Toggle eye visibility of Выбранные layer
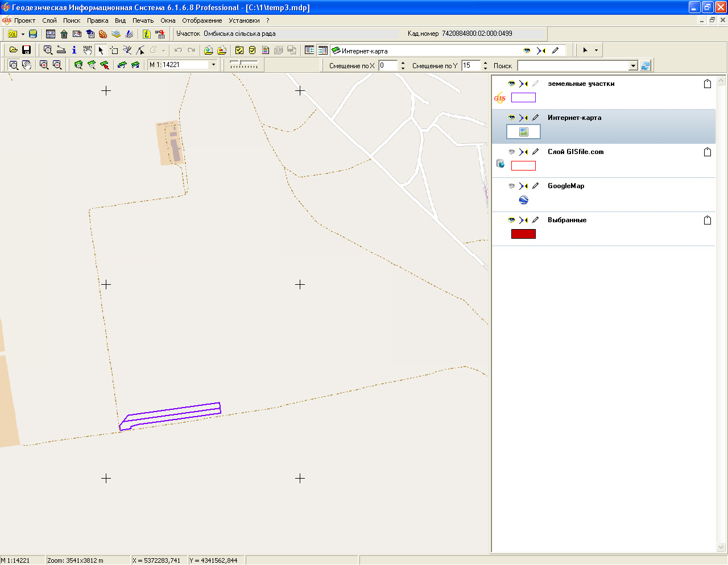 pos(511,220)
